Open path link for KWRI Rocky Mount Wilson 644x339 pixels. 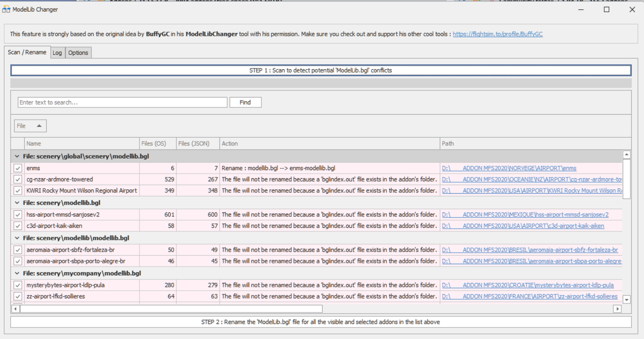[x=532, y=191]
